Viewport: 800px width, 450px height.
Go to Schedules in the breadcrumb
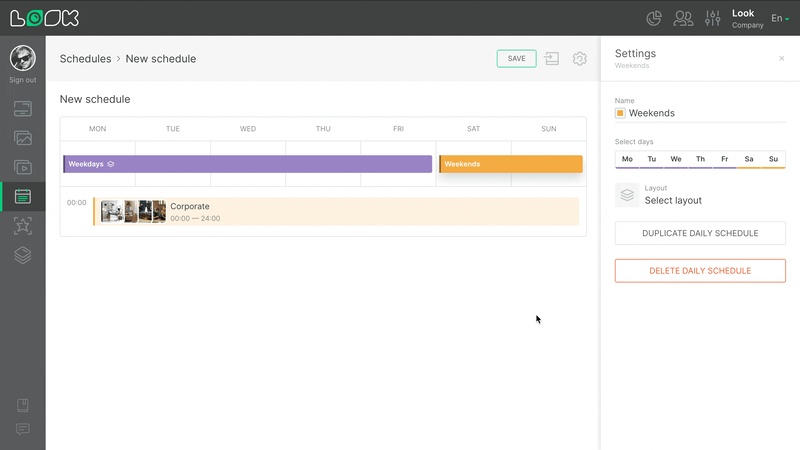tap(85, 59)
